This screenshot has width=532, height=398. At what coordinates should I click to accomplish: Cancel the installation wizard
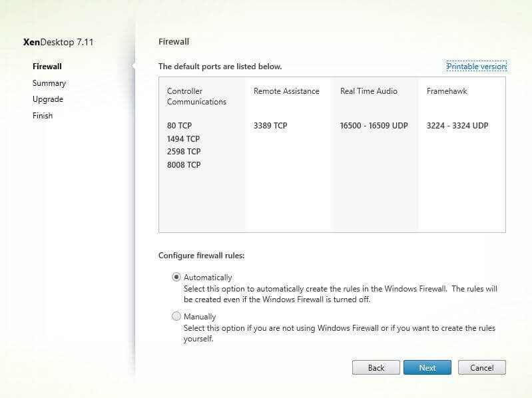[x=482, y=367]
